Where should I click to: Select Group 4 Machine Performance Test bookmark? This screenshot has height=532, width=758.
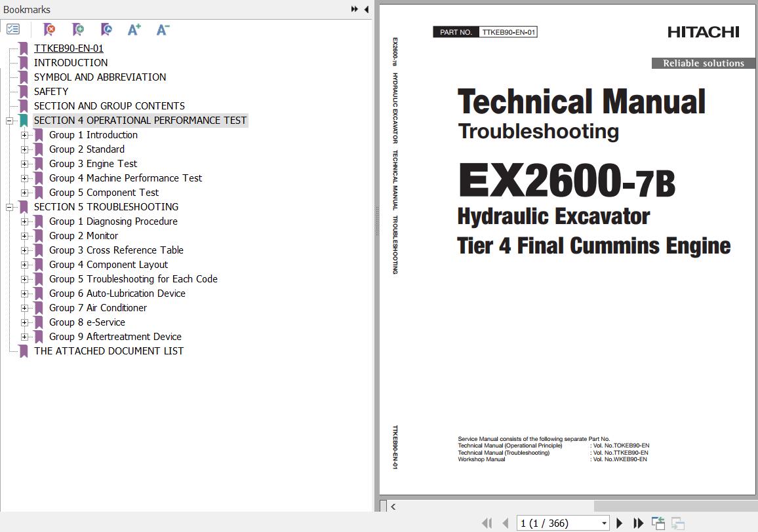pyautogui.click(x=125, y=178)
